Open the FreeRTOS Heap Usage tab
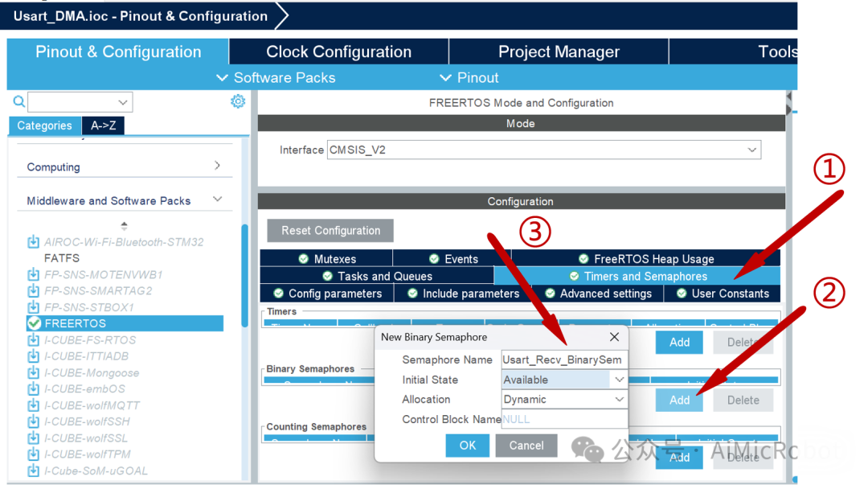 (646, 259)
